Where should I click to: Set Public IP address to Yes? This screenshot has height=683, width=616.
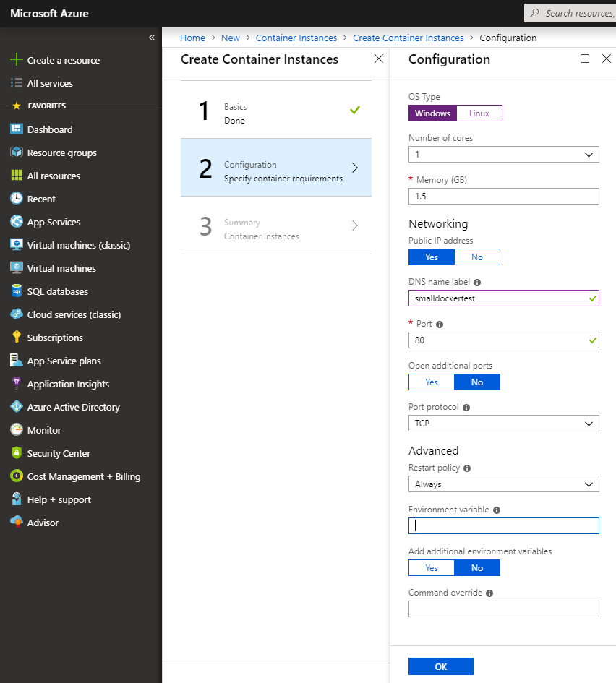pyautogui.click(x=432, y=257)
